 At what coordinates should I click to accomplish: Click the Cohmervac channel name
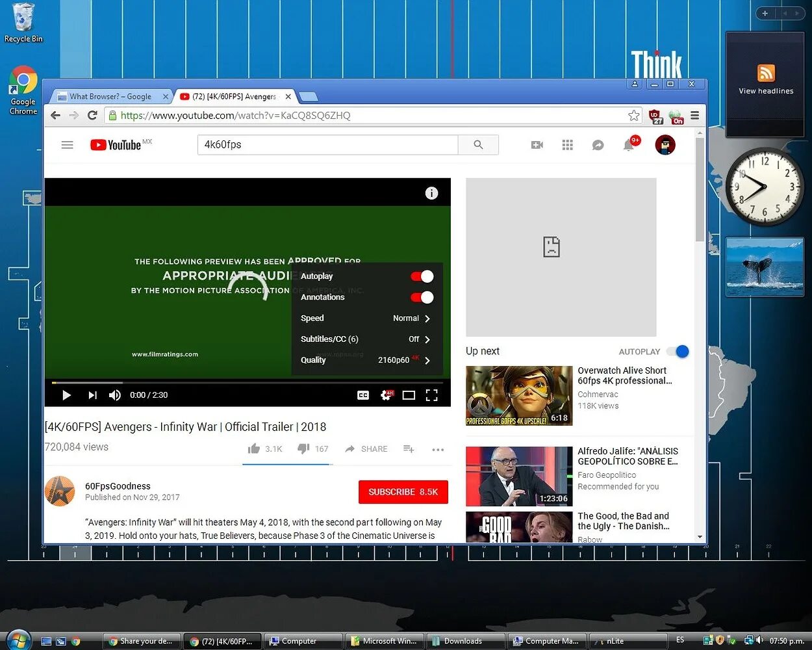click(598, 395)
